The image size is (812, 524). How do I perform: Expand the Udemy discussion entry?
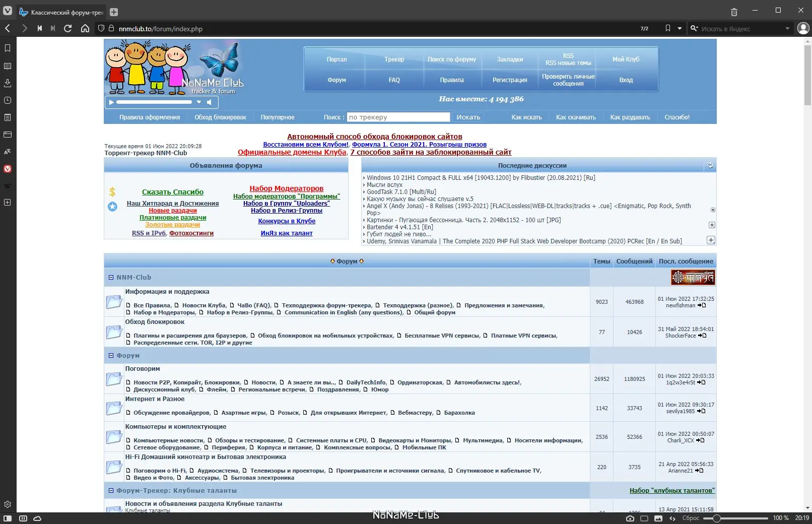[711, 240]
